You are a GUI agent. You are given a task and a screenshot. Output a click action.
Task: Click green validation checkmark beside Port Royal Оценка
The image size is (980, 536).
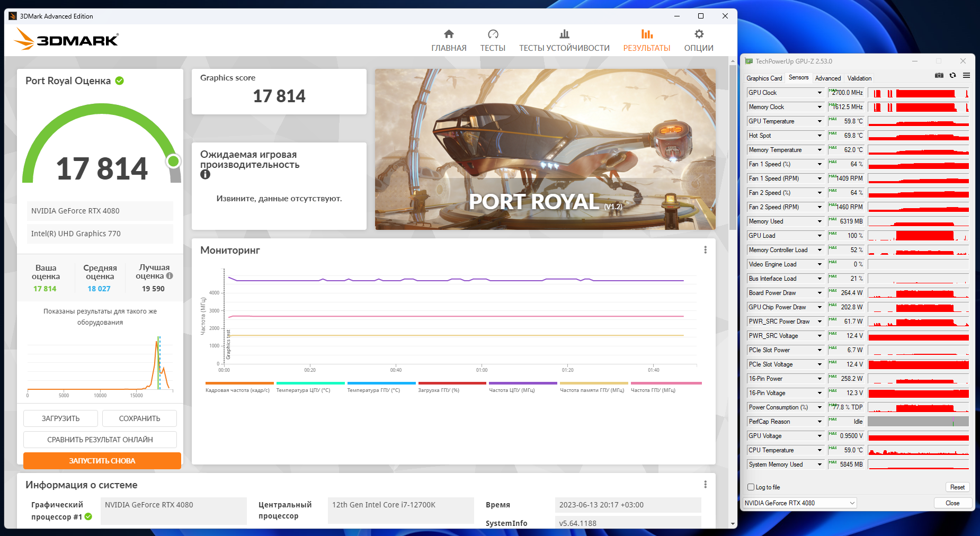(x=120, y=81)
